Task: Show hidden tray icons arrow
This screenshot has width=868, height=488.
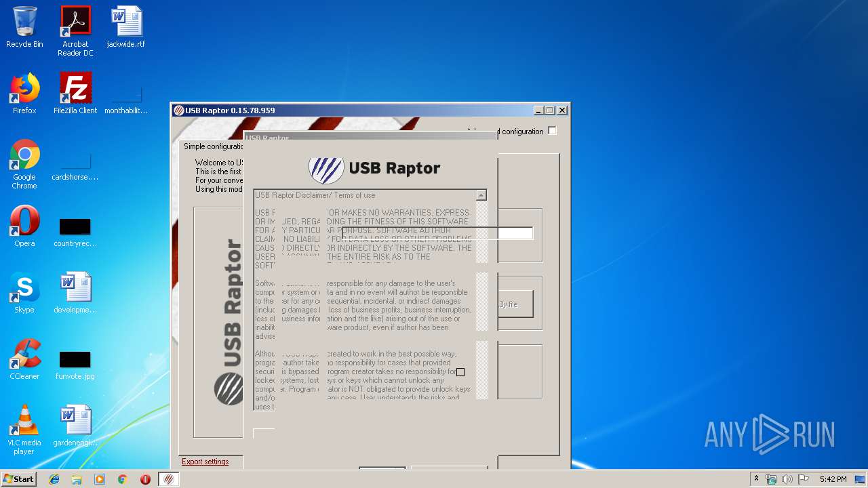Action: tap(756, 479)
